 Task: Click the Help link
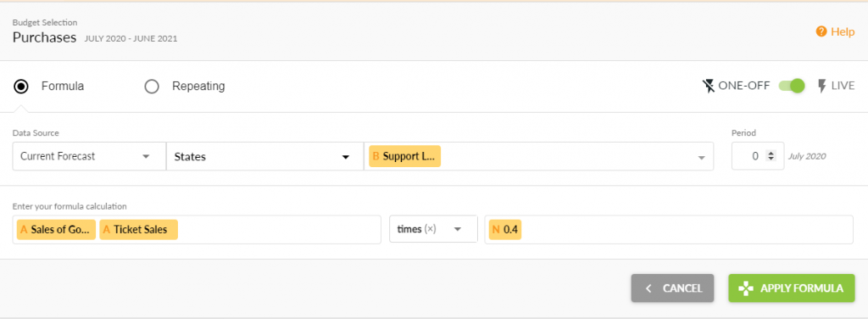click(835, 31)
